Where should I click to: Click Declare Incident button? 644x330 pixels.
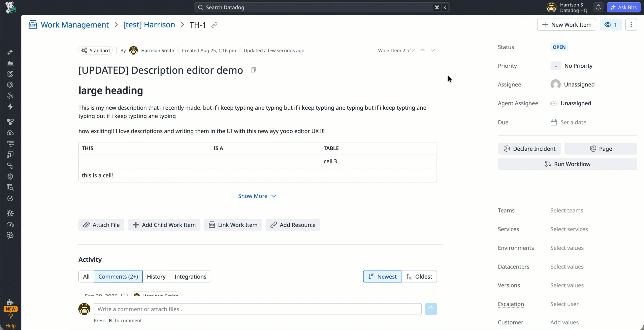529,149
